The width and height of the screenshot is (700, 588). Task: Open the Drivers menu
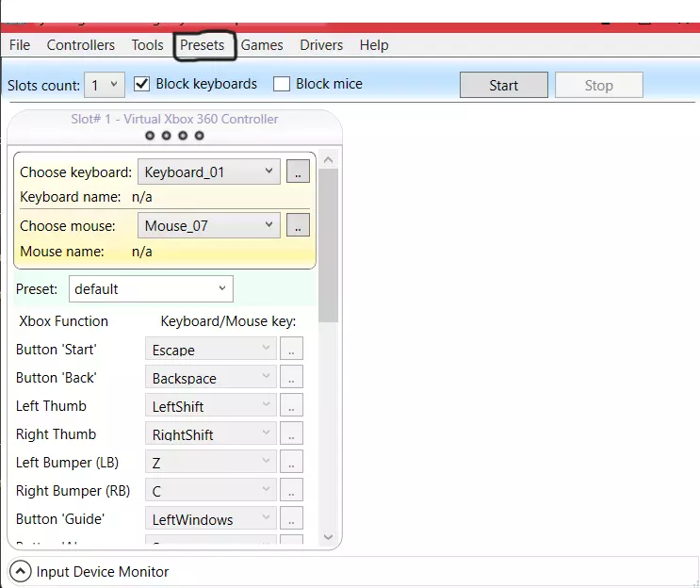click(x=321, y=45)
